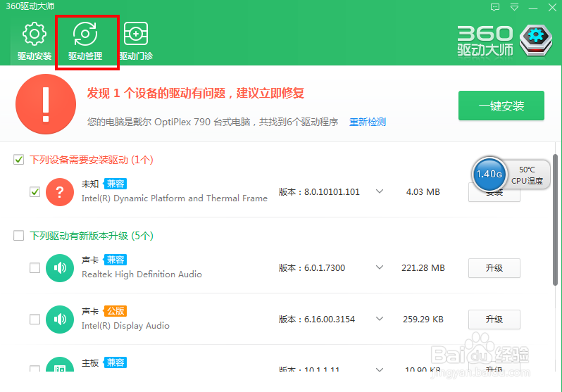Click the 一键安装 button
Viewport: 562px width, 392px height.
(x=501, y=106)
